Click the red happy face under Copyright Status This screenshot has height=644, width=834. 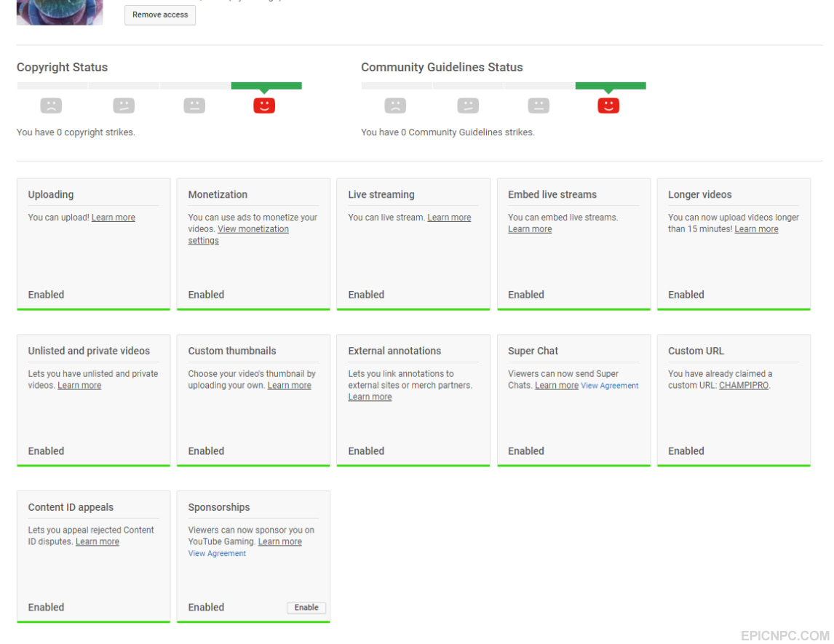(264, 106)
